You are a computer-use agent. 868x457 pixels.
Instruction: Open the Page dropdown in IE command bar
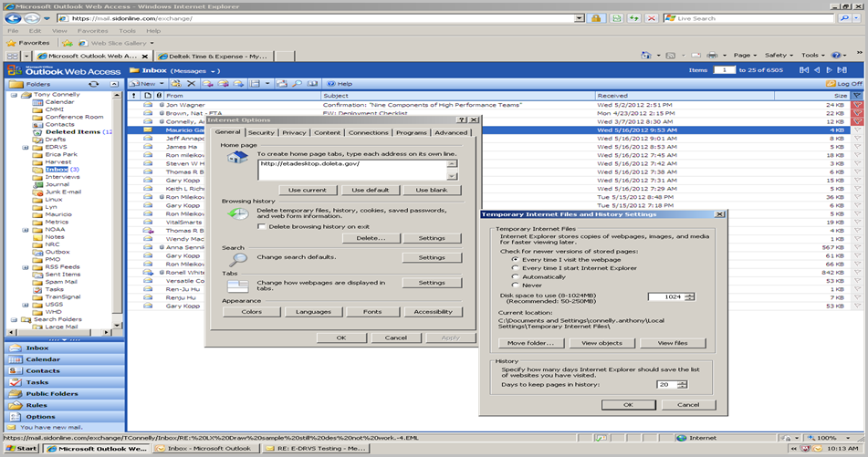click(745, 56)
